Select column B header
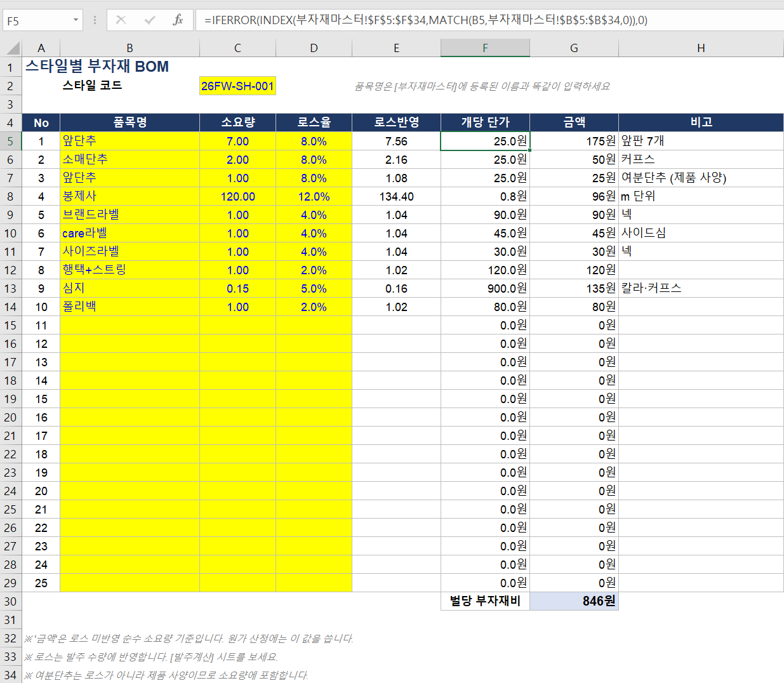 pyautogui.click(x=130, y=48)
